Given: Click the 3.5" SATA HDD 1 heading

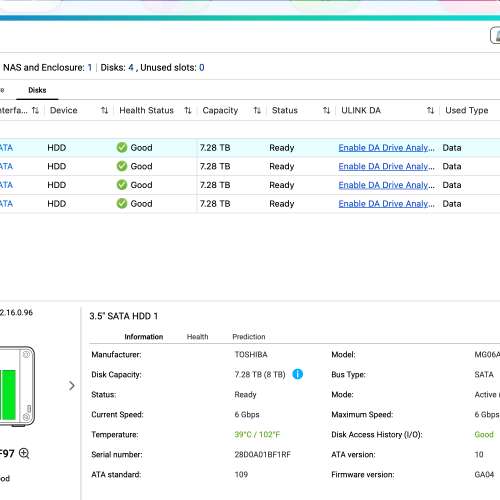Looking at the screenshot, I should [x=124, y=316].
